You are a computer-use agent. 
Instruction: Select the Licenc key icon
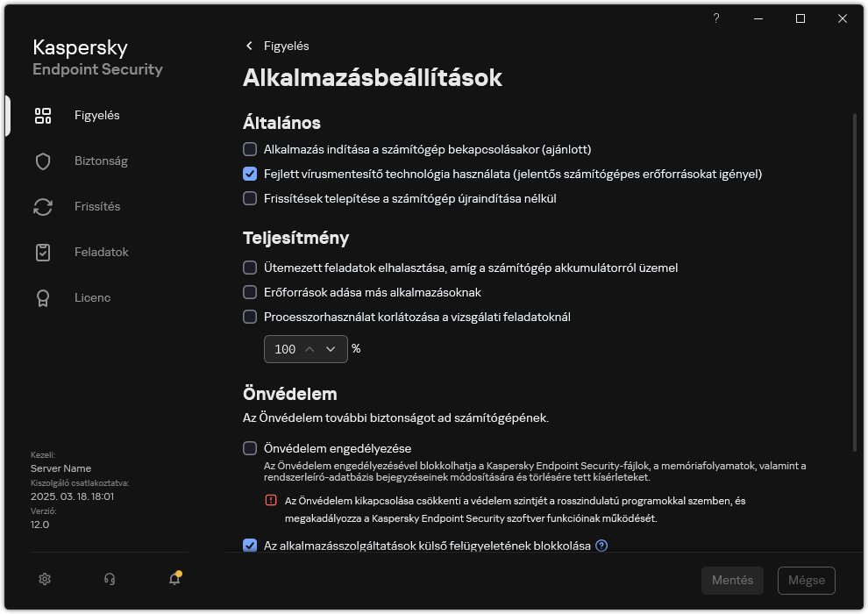coord(43,297)
